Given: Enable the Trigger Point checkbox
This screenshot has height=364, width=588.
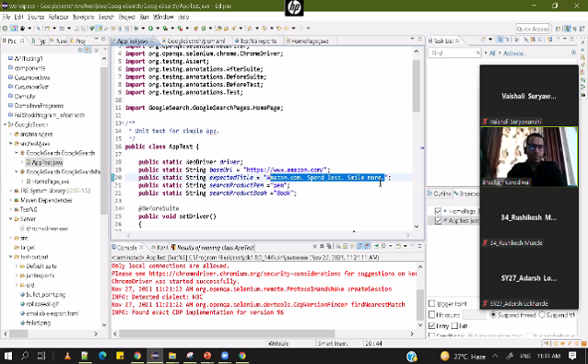Looking at the screenshot, I should pos(432,303).
